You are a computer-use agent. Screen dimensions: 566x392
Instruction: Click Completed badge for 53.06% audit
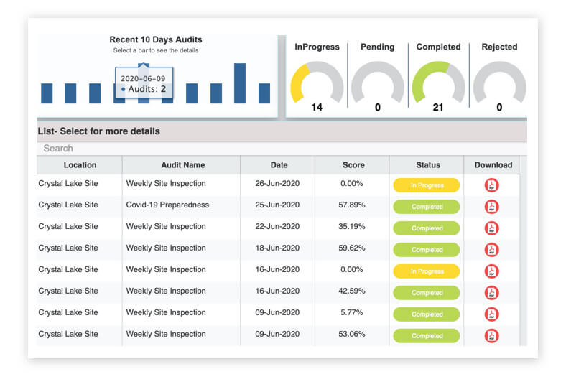pos(427,336)
